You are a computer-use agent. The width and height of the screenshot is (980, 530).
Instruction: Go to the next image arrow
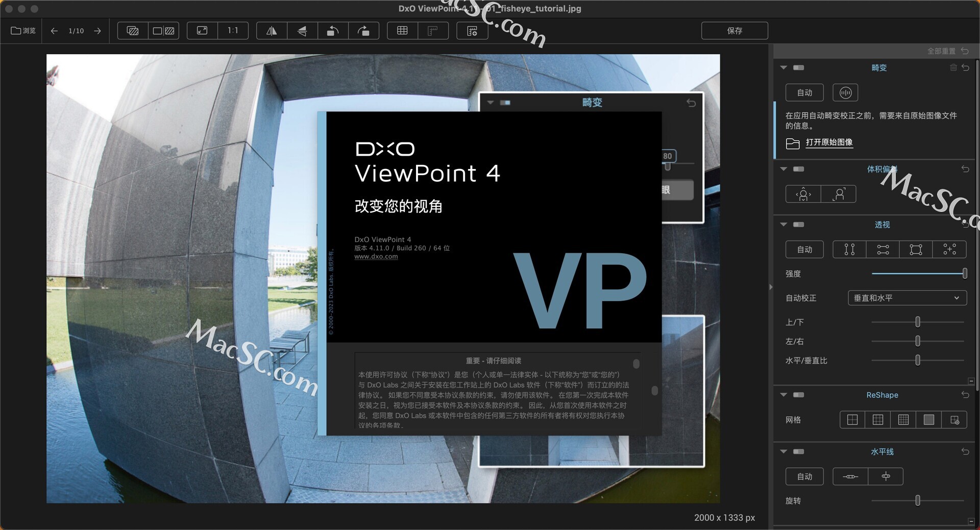coord(97,31)
